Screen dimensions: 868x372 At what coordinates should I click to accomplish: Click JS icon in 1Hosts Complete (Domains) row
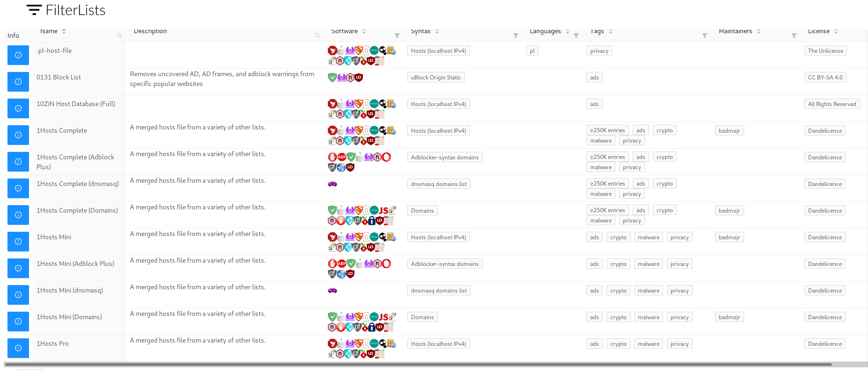[383, 211]
